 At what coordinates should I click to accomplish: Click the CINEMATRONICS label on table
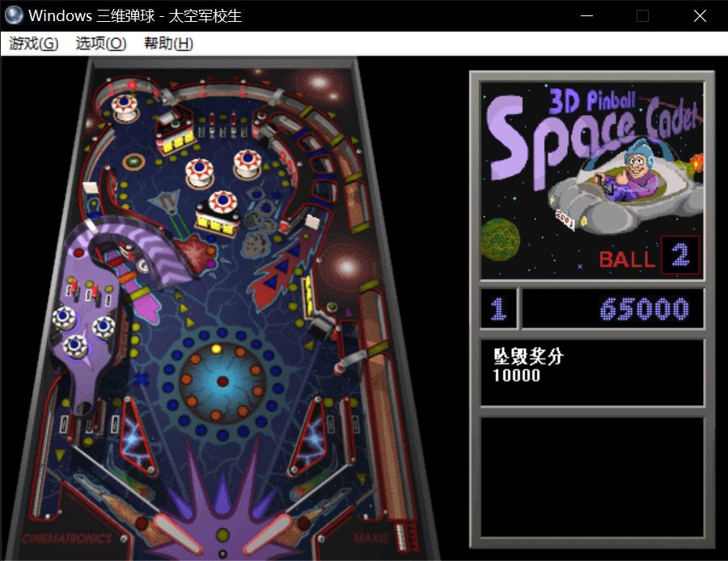pos(66,538)
